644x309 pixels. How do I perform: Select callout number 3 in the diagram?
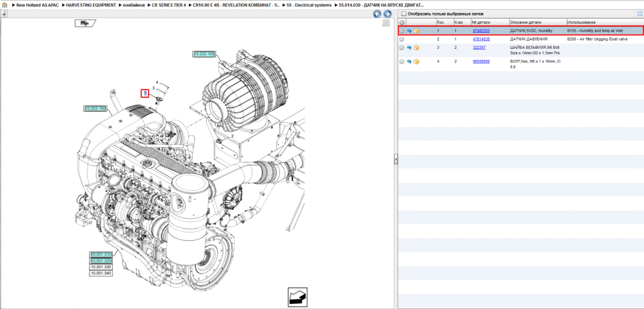153,88
